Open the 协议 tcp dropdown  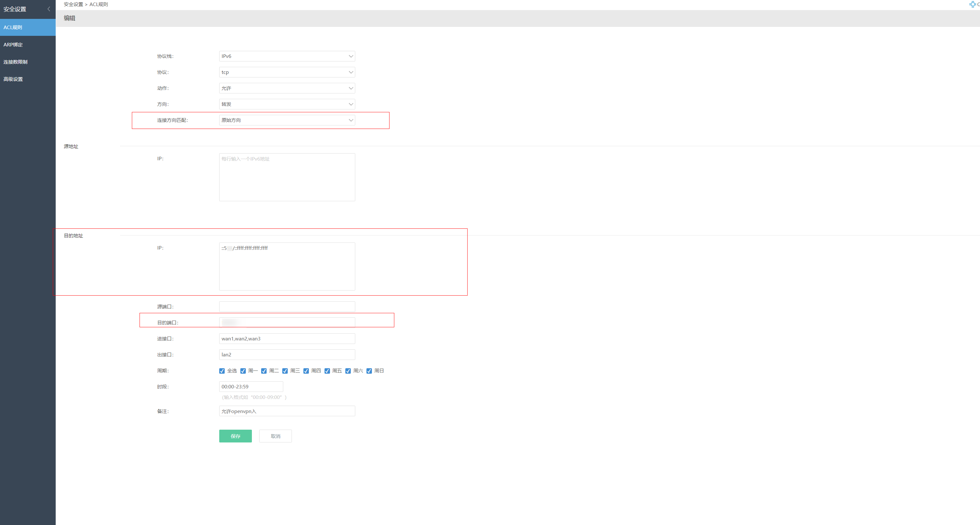287,72
